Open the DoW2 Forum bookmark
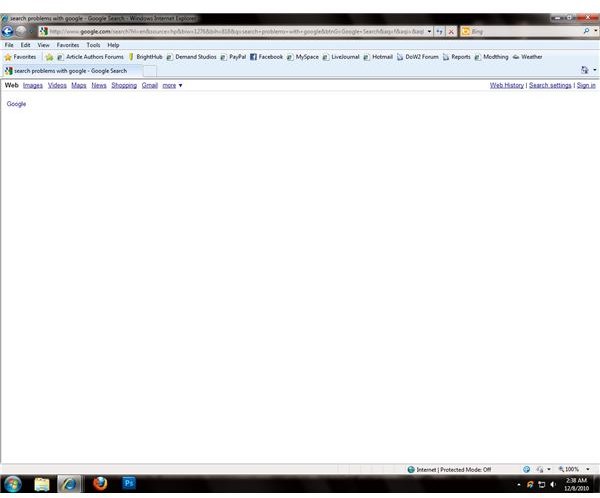This screenshot has height=498, width=600. point(417,57)
